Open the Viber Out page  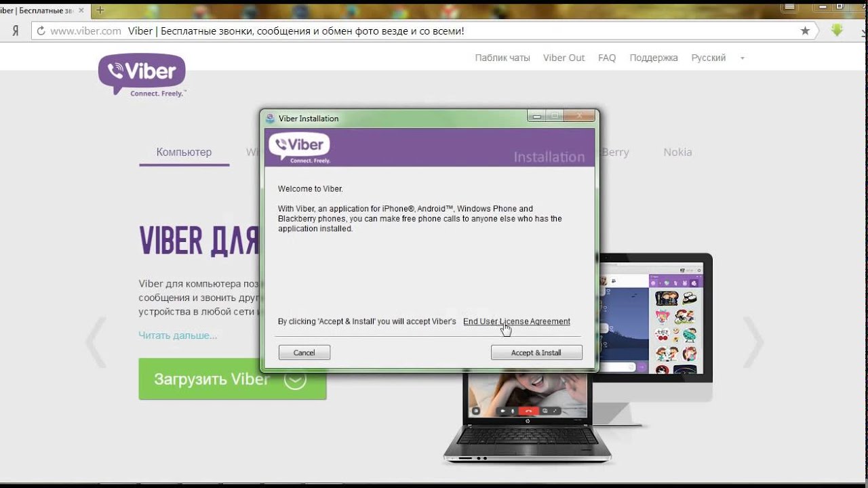pos(564,58)
